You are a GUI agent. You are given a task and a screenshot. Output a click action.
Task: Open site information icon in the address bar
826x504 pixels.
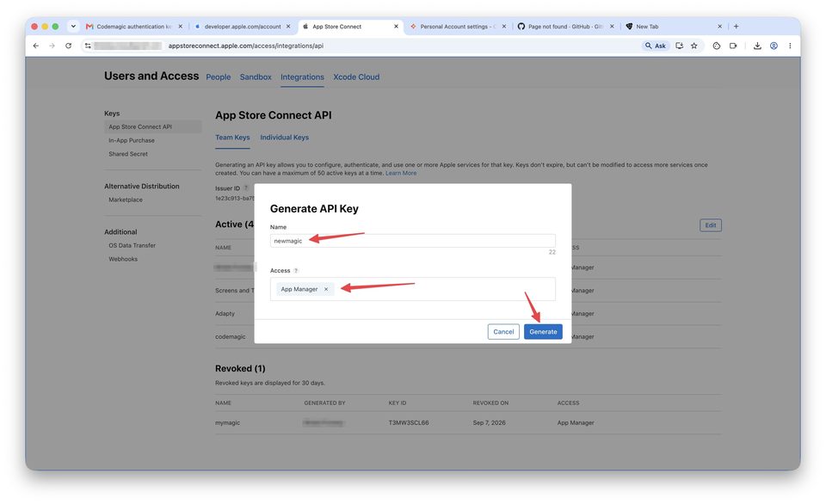[x=88, y=46]
